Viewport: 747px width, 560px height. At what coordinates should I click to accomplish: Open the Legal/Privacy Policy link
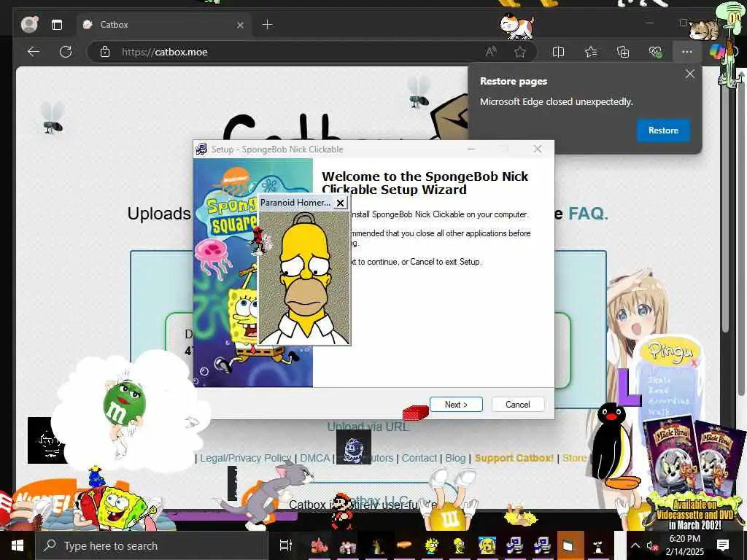click(x=245, y=458)
